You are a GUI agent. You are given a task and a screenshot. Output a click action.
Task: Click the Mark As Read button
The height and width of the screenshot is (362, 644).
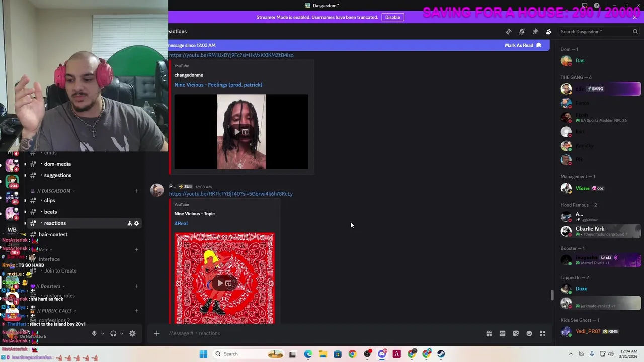click(x=523, y=45)
